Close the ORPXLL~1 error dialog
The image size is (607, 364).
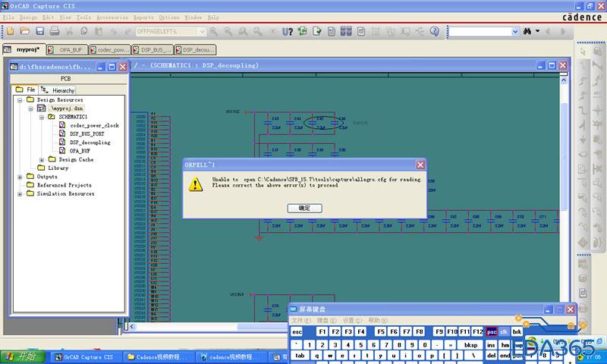420,165
